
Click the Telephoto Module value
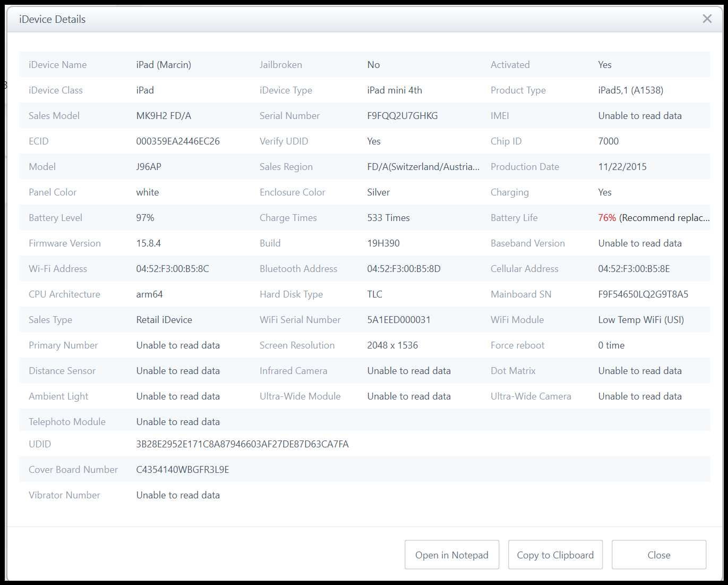click(178, 422)
